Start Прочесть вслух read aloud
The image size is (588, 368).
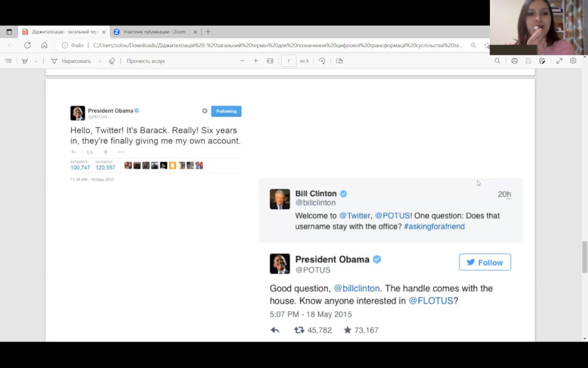145,61
